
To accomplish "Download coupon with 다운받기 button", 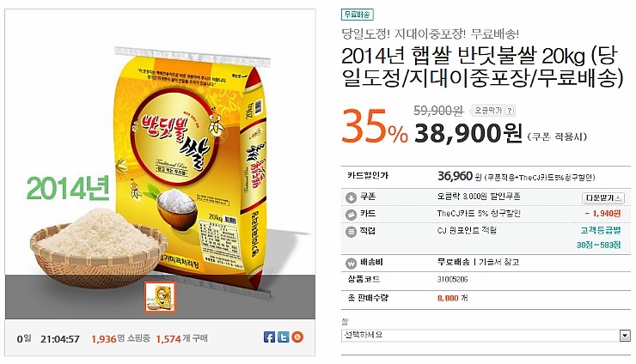I will coord(603,197).
